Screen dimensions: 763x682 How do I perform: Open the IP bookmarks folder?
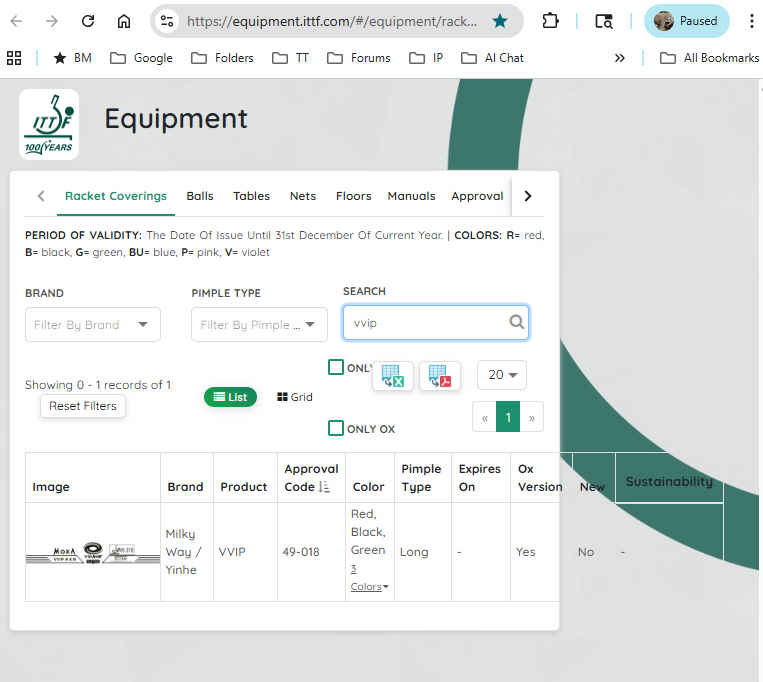click(x=426, y=58)
